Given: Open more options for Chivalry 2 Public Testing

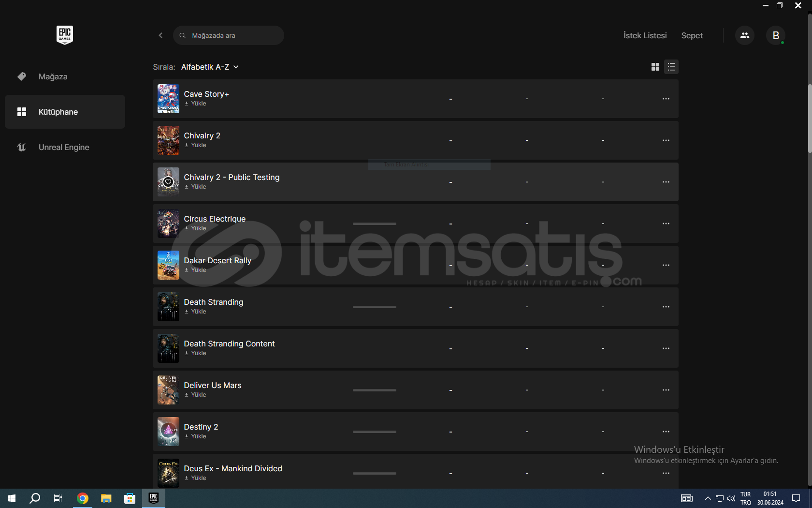Looking at the screenshot, I should (x=666, y=182).
